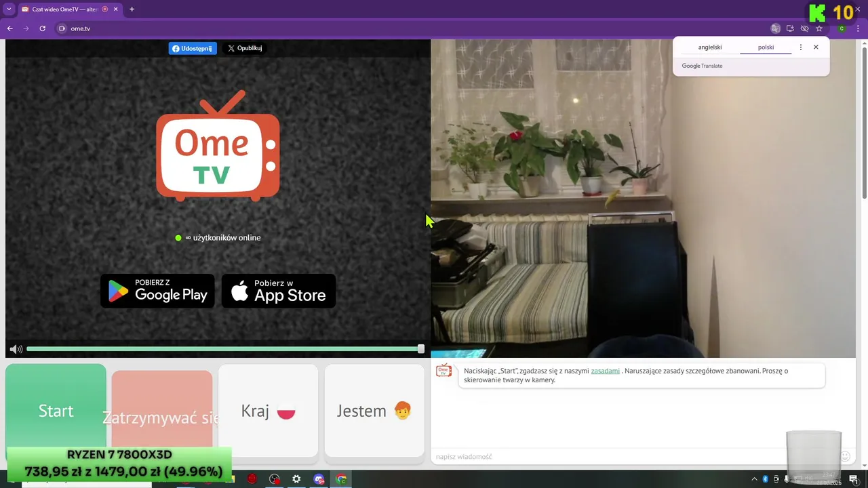The height and width of the screenshot is (488, 868).
Task: Click the ome.tv address bar
Action: (407, 28)
